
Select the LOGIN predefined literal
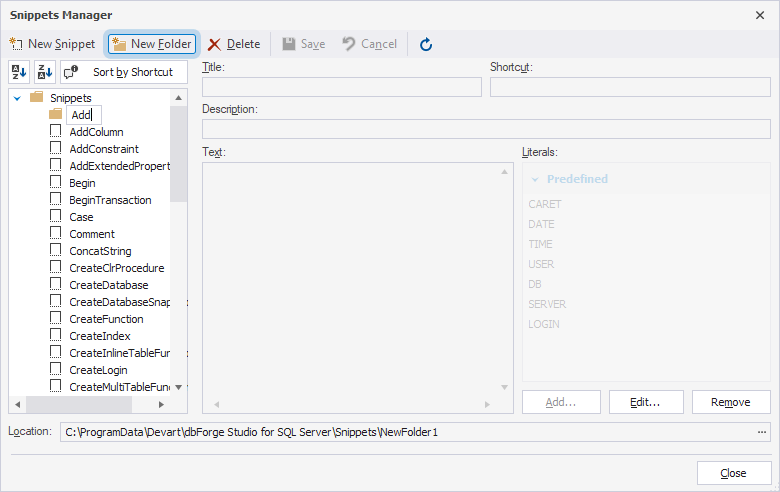pyautogui.click(x=544, y=324)
